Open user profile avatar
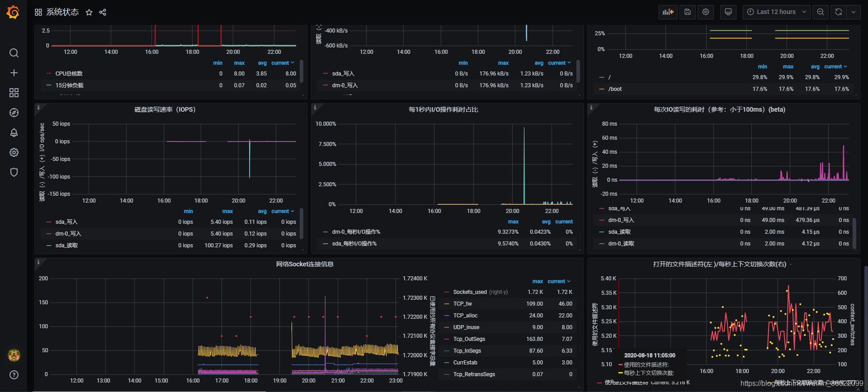The width and height of the screenshot is (868, 392). 14,355
